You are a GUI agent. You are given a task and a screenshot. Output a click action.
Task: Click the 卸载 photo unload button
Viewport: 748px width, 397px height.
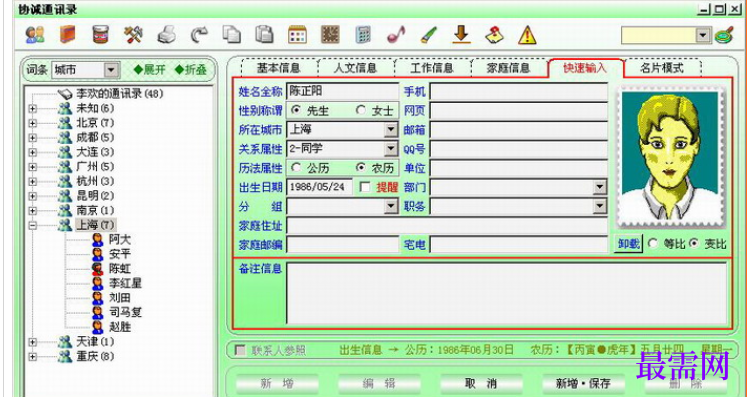[x=628, y=244]
